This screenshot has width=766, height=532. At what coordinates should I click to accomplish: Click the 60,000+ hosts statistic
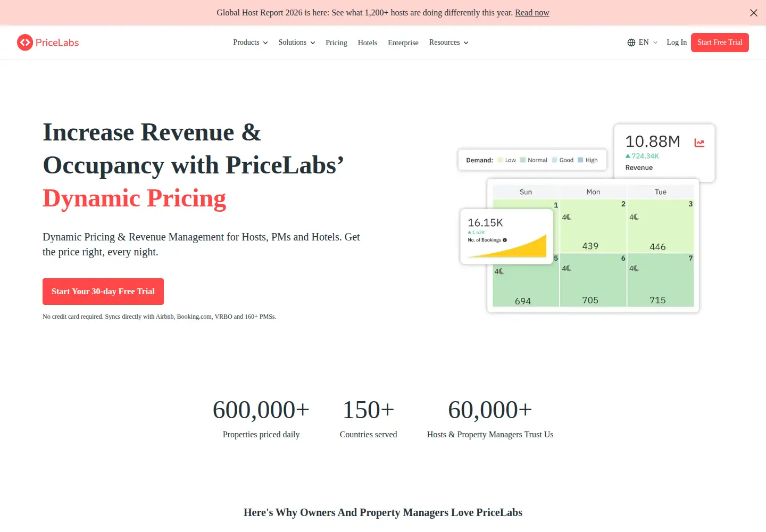click(490, 410)
